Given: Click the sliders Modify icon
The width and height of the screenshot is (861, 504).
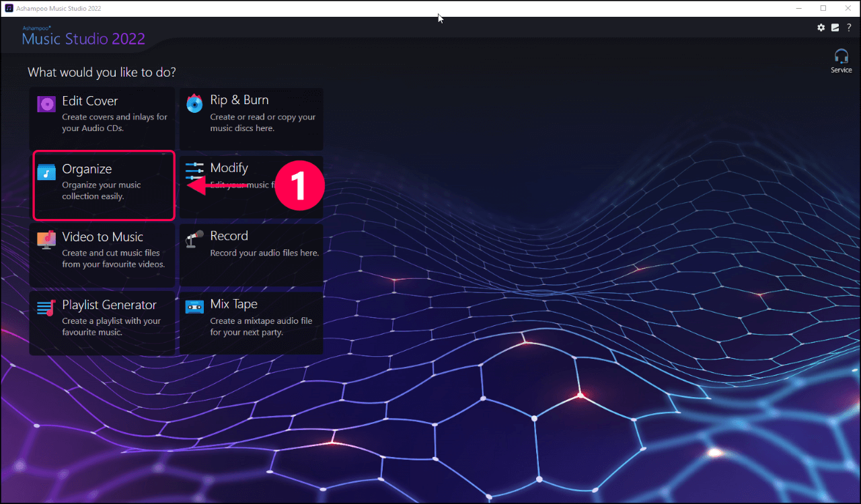Looking at the screenshot, I should pos(194,171).
